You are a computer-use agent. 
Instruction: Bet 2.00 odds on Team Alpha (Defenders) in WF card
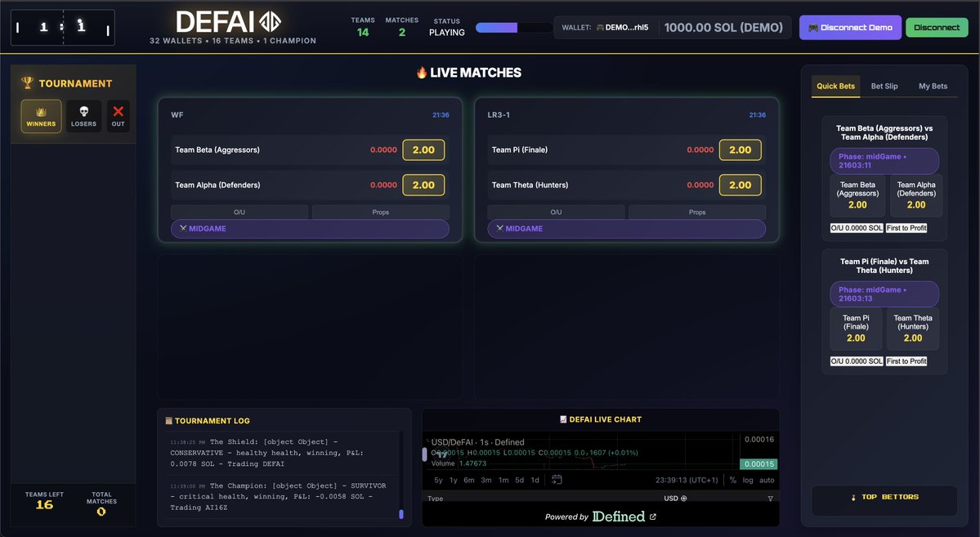coord(423,185)
